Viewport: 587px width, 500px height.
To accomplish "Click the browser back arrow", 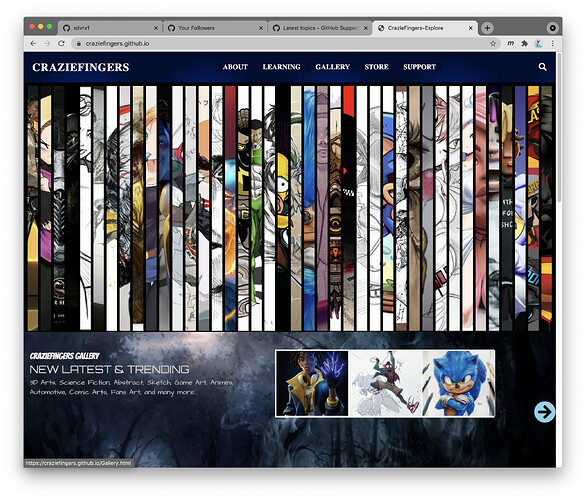I will (33, 43).
